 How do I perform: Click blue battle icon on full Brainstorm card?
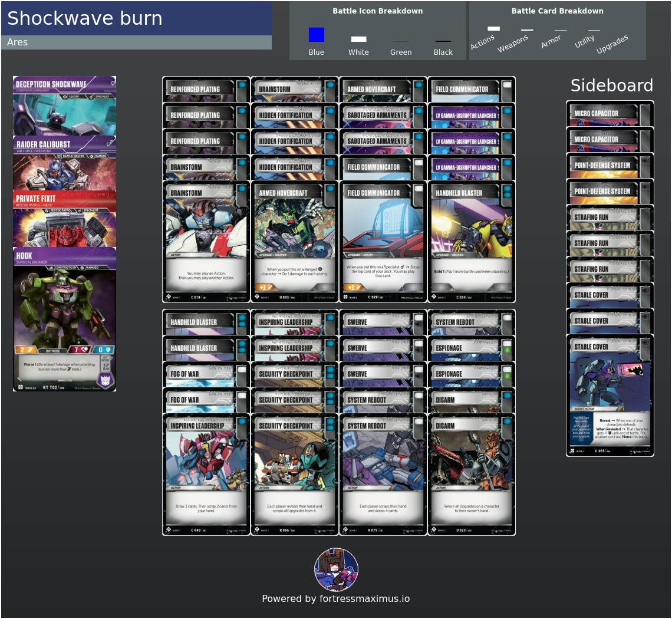[242, 189]
